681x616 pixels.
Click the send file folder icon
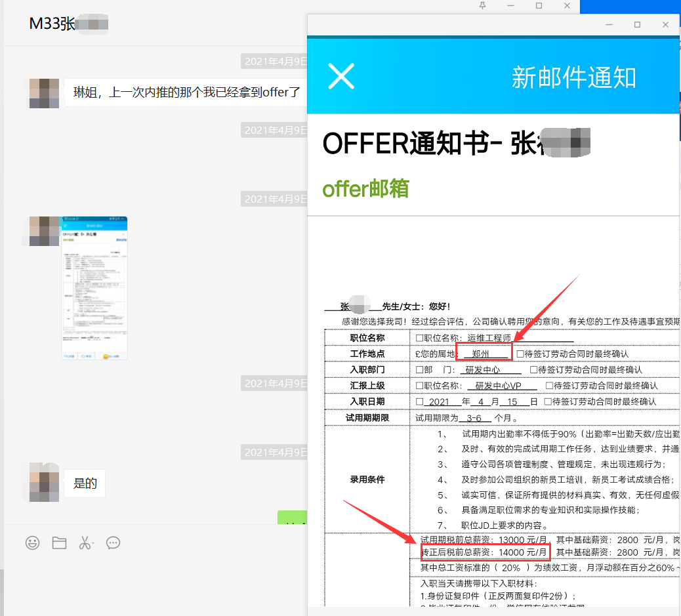(59, 543)
